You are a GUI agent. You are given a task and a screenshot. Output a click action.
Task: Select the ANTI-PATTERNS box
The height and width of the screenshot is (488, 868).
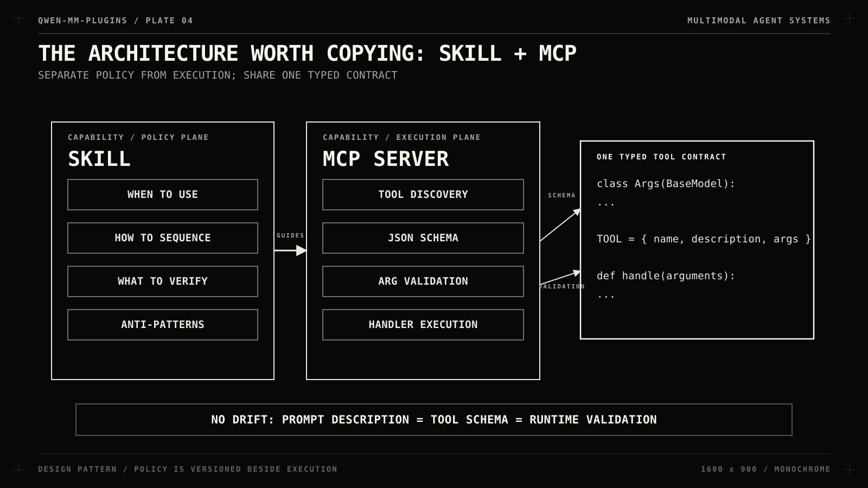click(163, 325)
